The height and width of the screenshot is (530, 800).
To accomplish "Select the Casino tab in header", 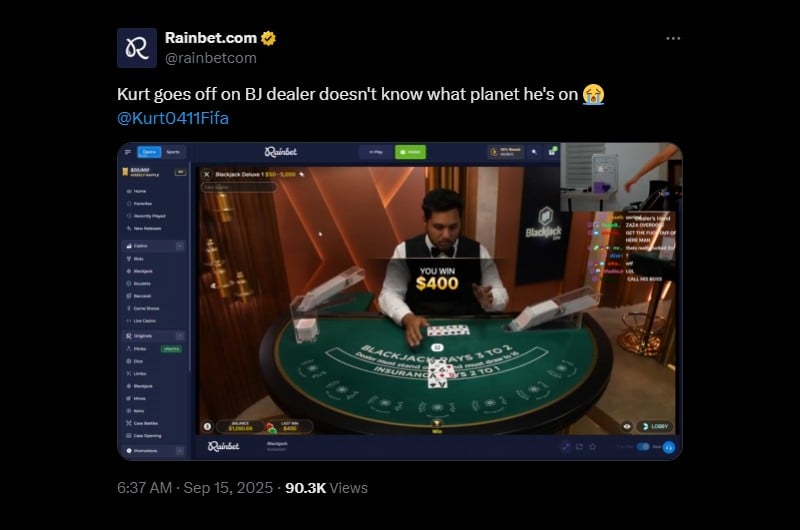I will coord(149,152).
